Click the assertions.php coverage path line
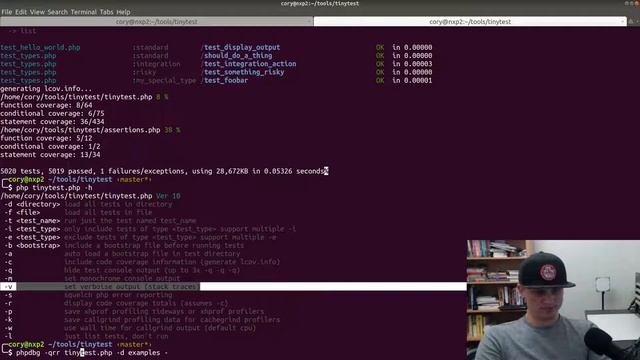The height and width of the screenshot is (360, 640). pyautogui.click(x=90, y=130)
